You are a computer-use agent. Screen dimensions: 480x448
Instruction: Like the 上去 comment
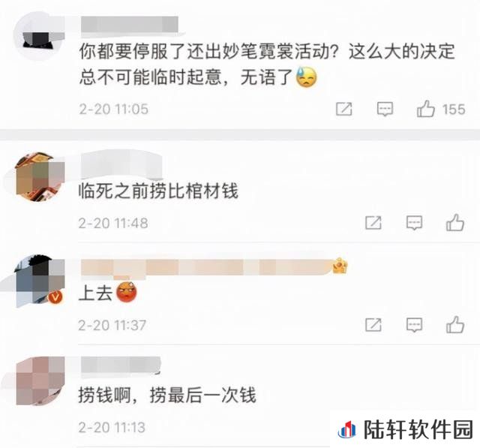pyautogui.click(x=455, y=325)
